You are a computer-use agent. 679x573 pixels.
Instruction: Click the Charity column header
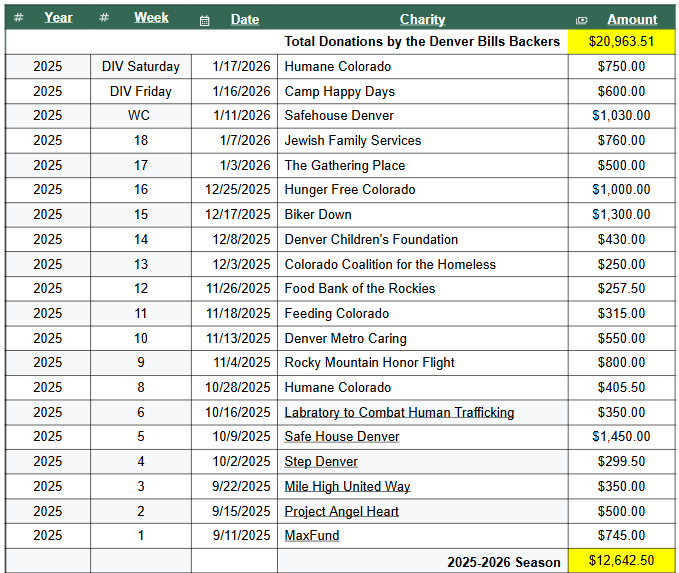tap(423, 19)
